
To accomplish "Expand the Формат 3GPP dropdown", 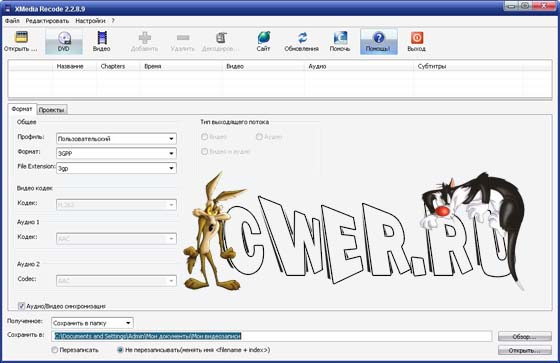I will 116,153.
